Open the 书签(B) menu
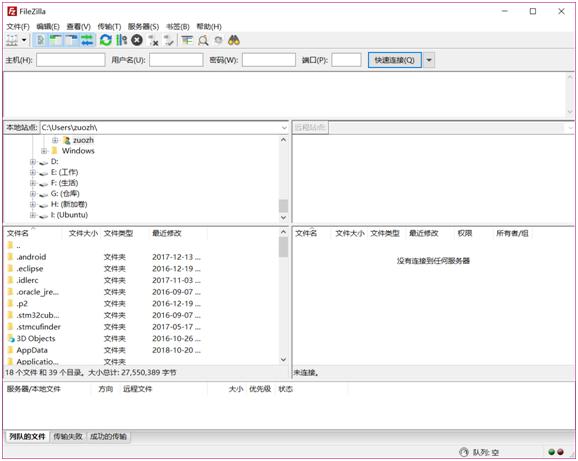The width and height of the screenshot is (578, 461). click(178, 27)
